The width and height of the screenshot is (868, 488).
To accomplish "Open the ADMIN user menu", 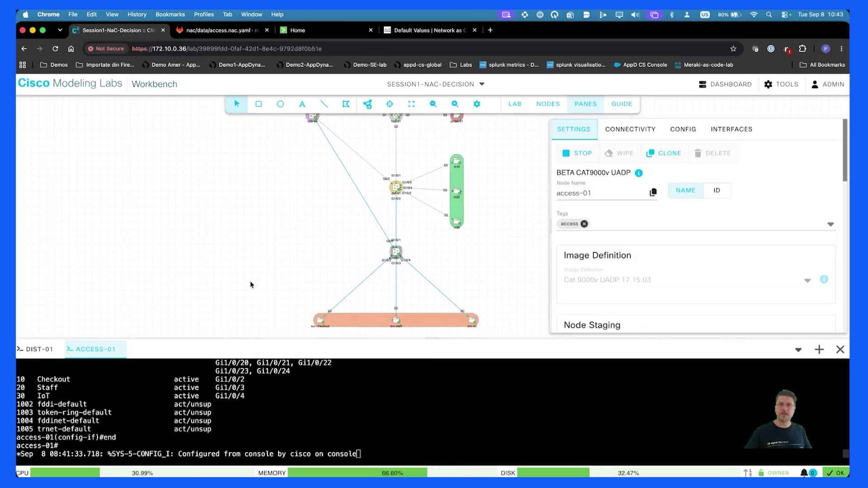I will (x=828, y=84).
